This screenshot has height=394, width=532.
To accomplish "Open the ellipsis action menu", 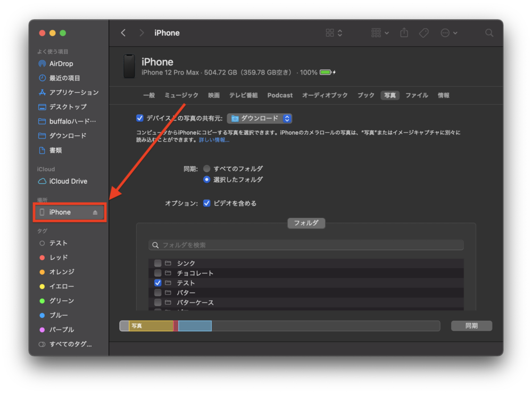I will pyautogui.click(x=449, y=33).
